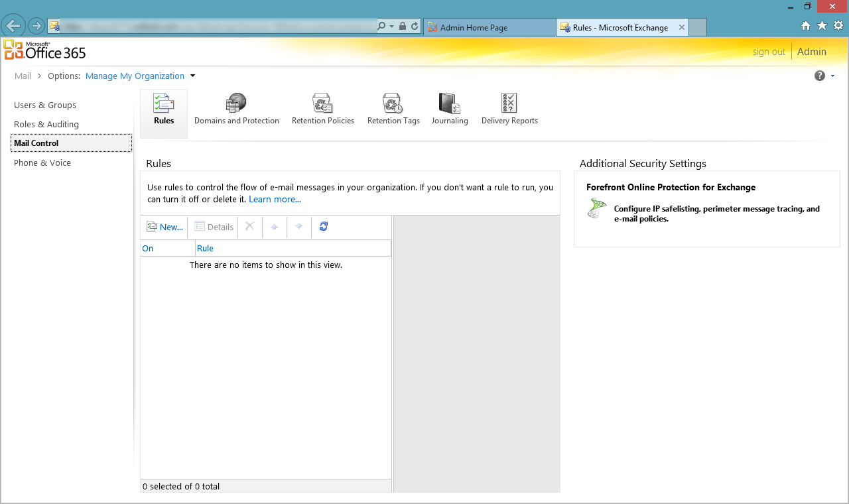Viewport: 849px width, 504px height.
Task: Click the delete X icon in rules toolbar
Action: pos(250,226)
